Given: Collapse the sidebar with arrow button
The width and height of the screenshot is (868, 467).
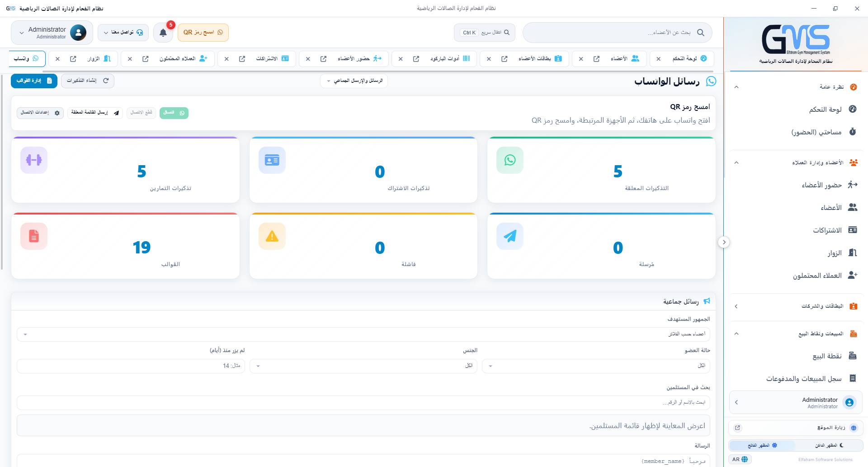Looking at the screenshot, I should pyautogui.click(x=724, y=242).
